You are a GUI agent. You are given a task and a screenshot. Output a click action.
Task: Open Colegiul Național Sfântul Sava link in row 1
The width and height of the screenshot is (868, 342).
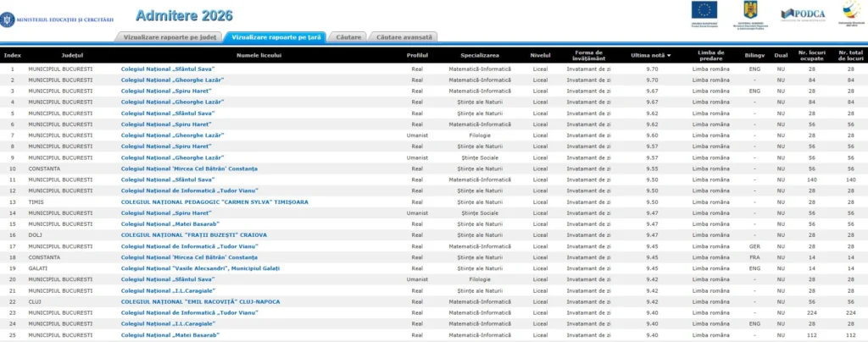(x=168, y=69)
